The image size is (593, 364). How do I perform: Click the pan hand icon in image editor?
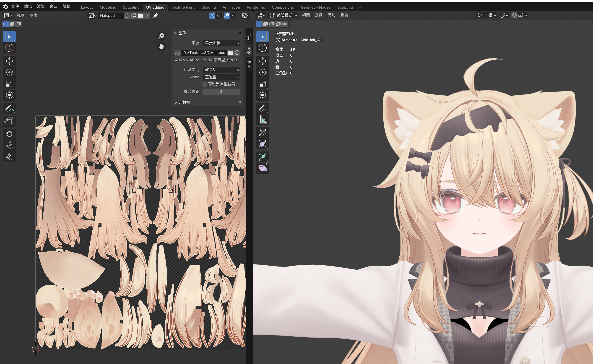click(161, 46)
